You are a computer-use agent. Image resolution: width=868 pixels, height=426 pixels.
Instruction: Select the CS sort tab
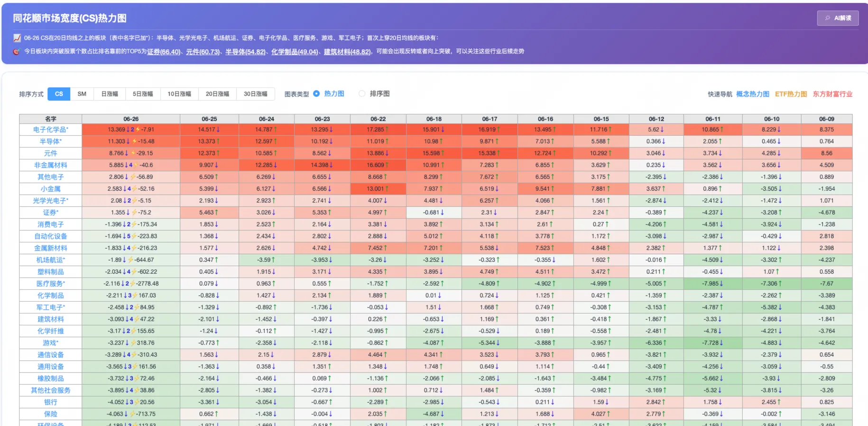tap(59, 94)
